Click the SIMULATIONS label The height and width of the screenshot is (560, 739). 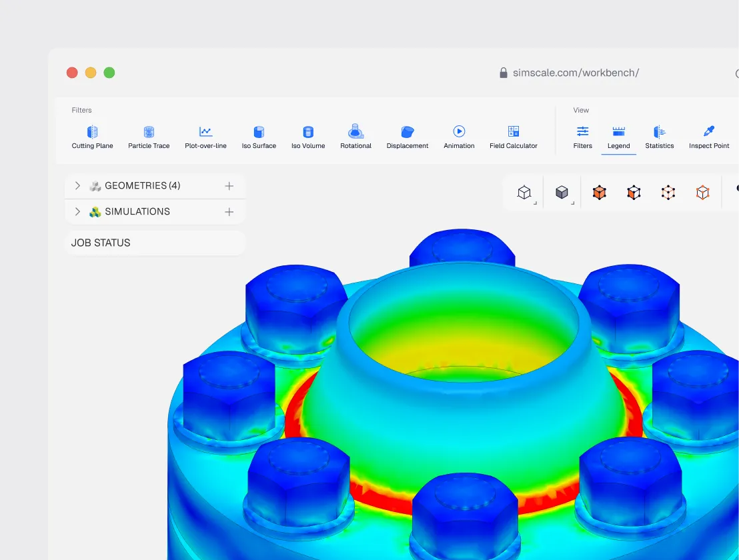point(137,211)
